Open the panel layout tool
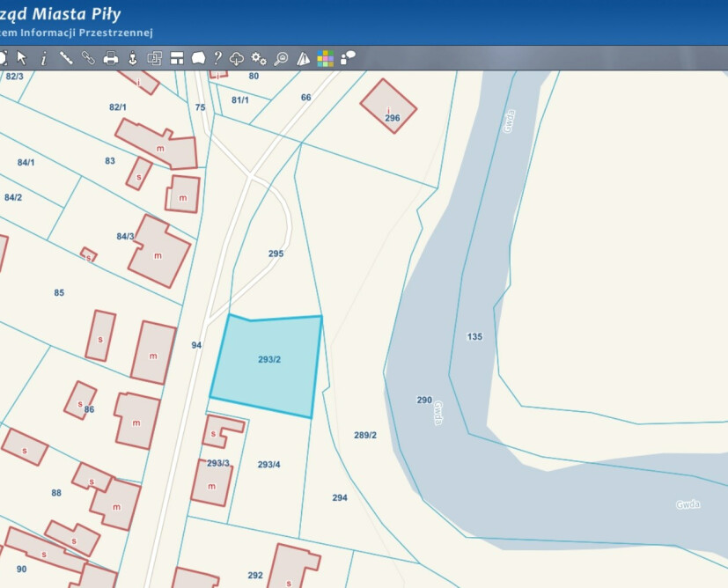This screenshot has width=728, height=588. tap(176, 58)
